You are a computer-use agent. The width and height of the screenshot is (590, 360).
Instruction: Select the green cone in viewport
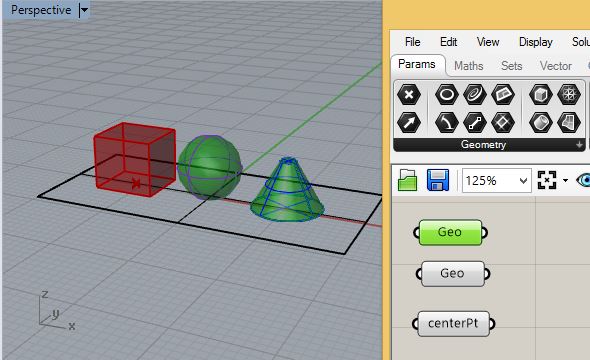[x=287, y=190]
